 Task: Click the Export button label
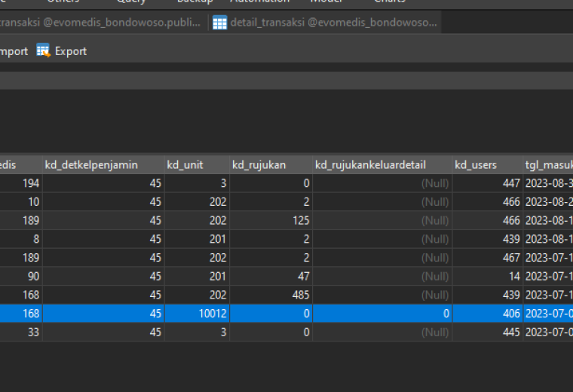(71, 51)
